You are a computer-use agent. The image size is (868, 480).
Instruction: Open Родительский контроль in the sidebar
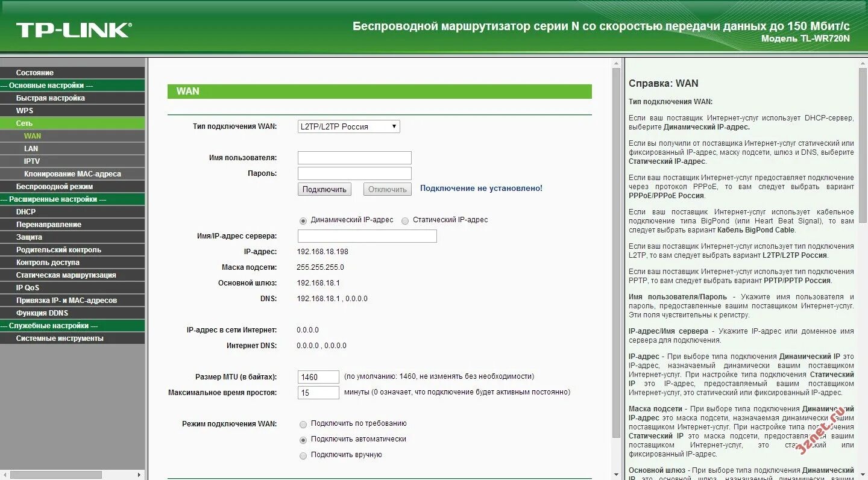point(72,249)
